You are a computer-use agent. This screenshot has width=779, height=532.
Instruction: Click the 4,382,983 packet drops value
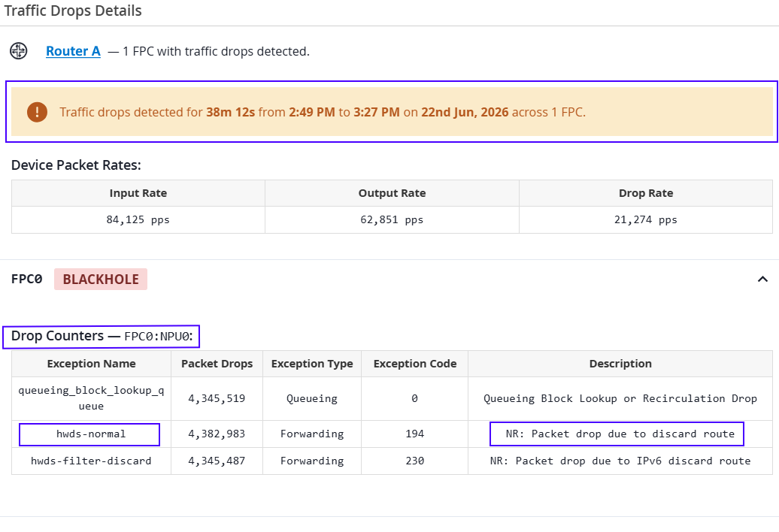click(x=217, y=434)
